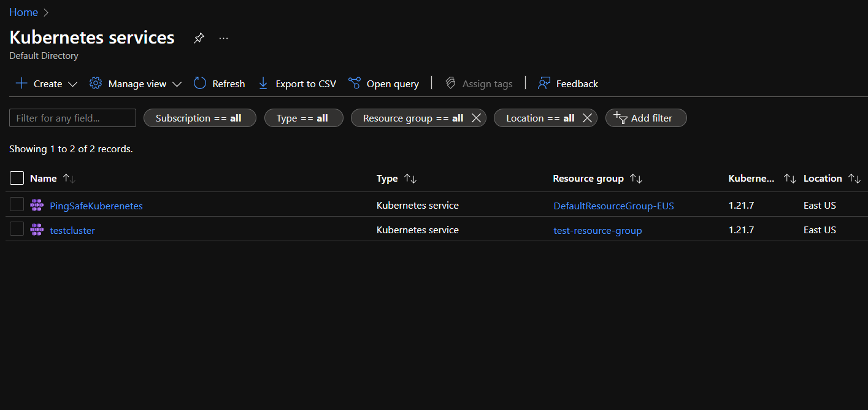
Task: Select all rows with header checkbox
Action: (17, 178)
